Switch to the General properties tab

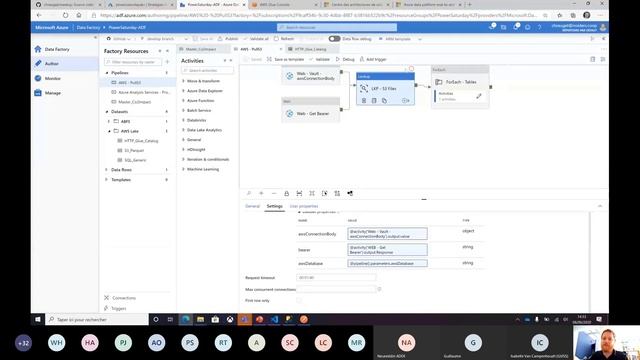[252, 206]
